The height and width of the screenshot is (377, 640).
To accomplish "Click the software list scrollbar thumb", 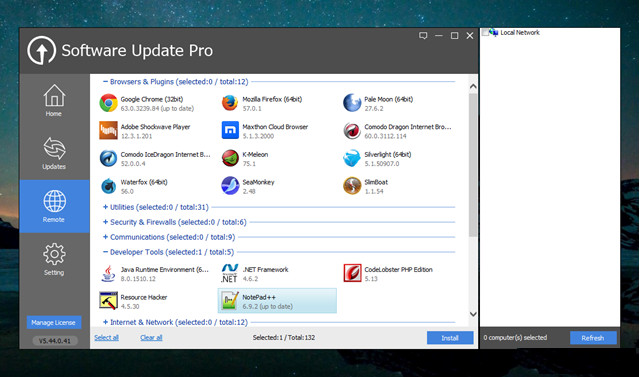I will click(473, 165).
